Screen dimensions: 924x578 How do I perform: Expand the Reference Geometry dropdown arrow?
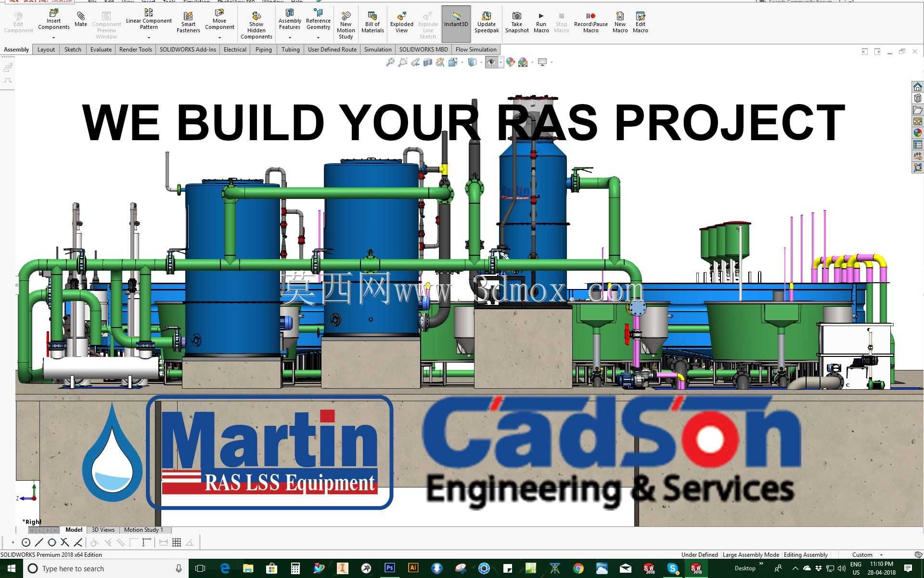[x=318, y=38]
